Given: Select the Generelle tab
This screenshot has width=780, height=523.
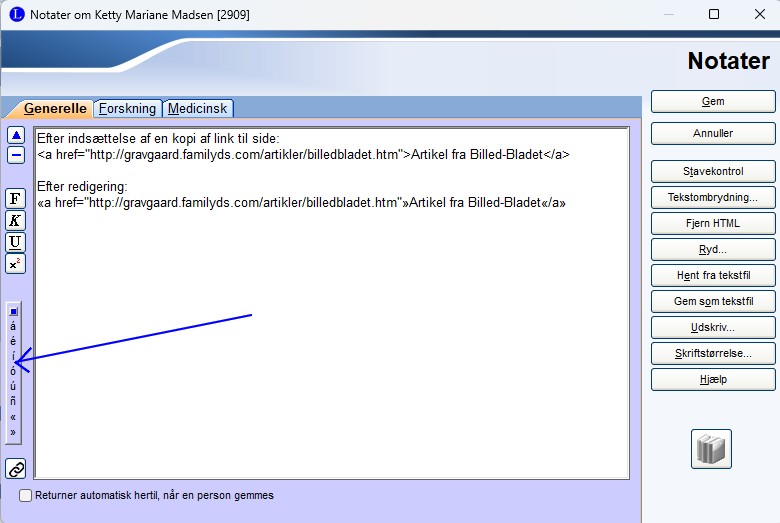Looking at the screenshot, I should click(x=56, y=109).
